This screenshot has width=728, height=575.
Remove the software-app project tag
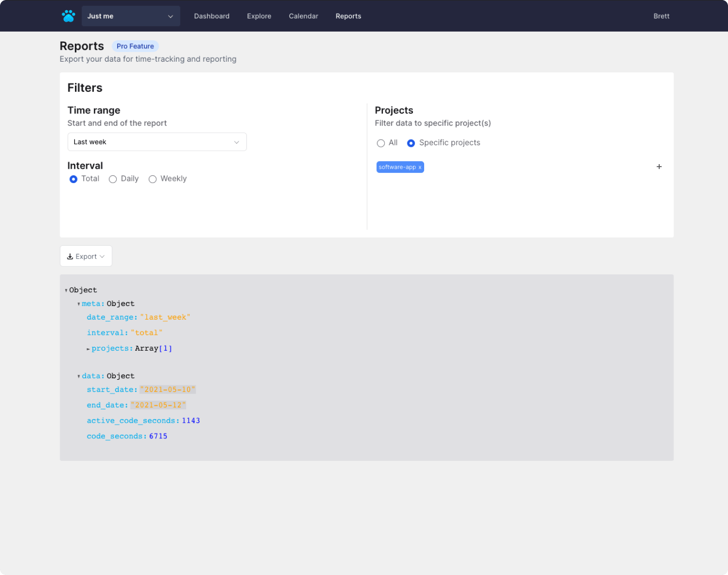coord(420,167)
